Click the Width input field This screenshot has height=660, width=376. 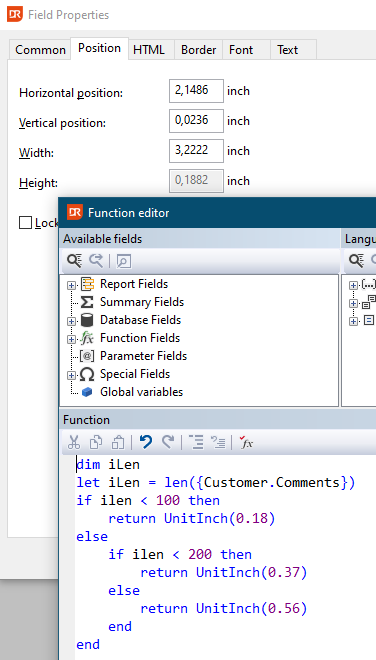(x=196, y=151)
